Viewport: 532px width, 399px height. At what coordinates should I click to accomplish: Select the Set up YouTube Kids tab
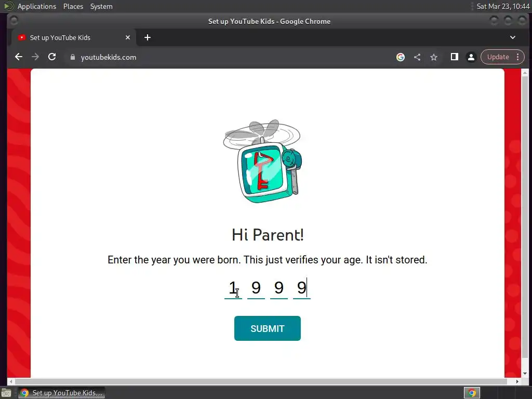74,37
